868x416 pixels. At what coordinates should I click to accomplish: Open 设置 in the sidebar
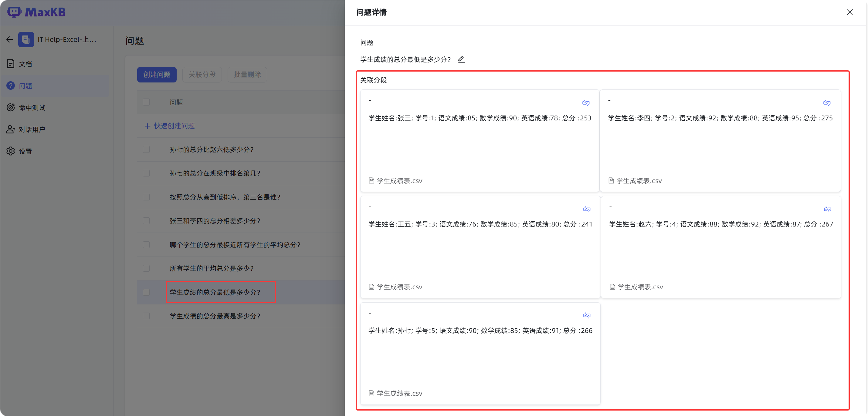click(25, 152)
